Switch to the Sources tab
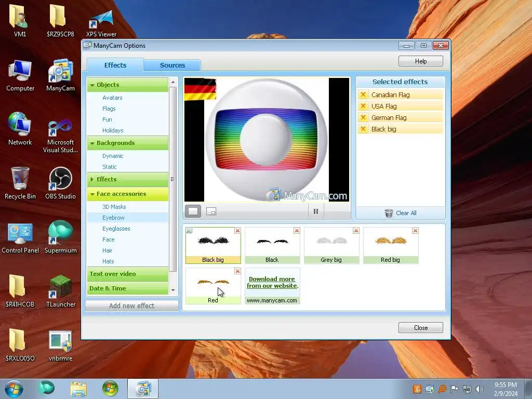532x399 pixels. (x=172, y=65)
